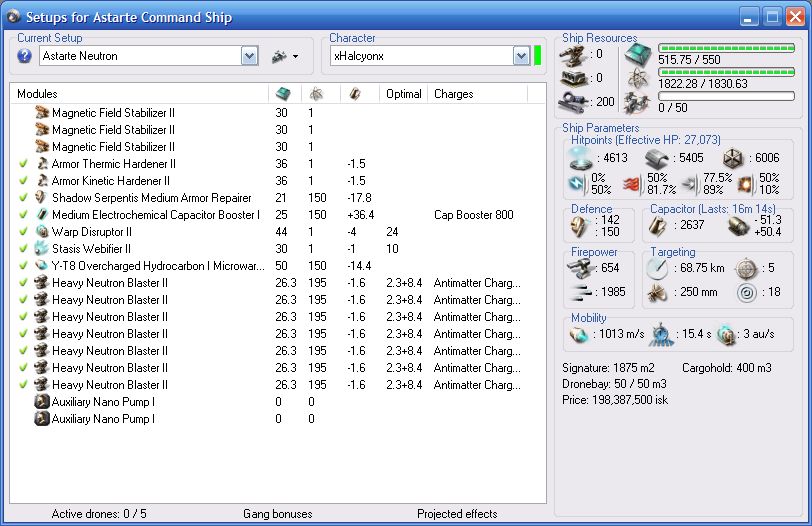Screen dimensions: 812x526
Task: Click structure hitpoints icon
Action: coord(733,158)
